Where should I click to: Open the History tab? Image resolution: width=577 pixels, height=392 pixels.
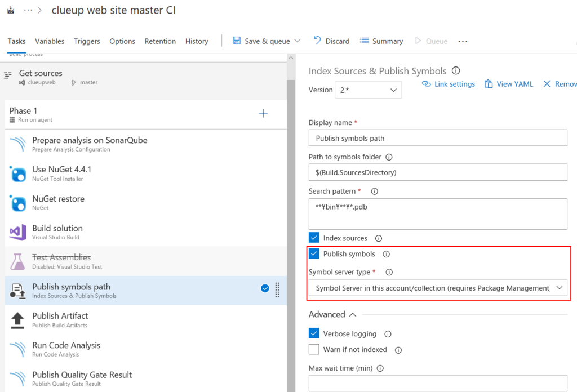197,41
